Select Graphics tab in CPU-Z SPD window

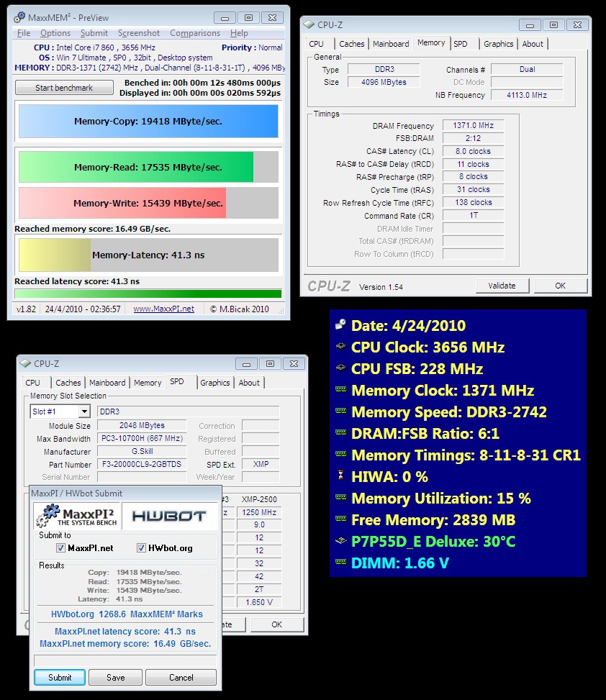pos(214,383)
